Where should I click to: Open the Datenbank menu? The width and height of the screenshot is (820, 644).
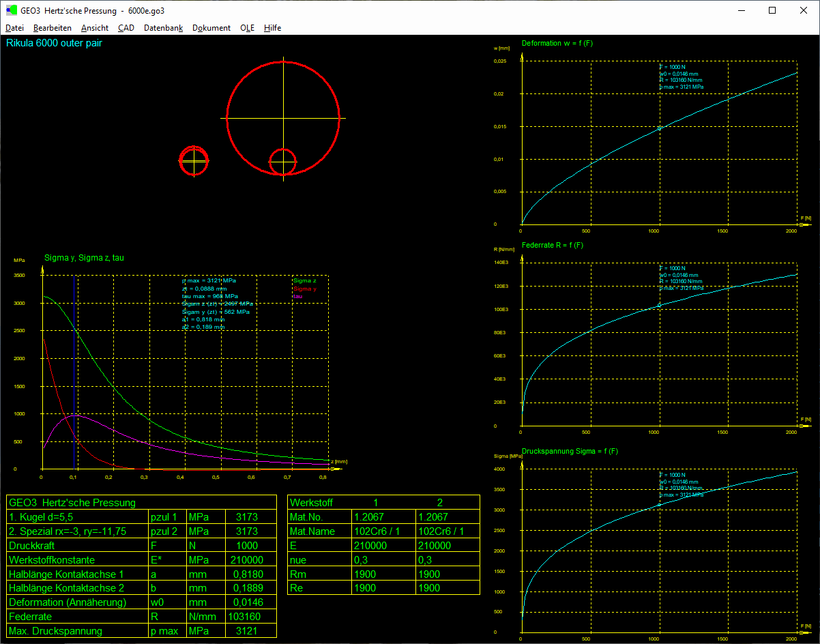(163, 28)
